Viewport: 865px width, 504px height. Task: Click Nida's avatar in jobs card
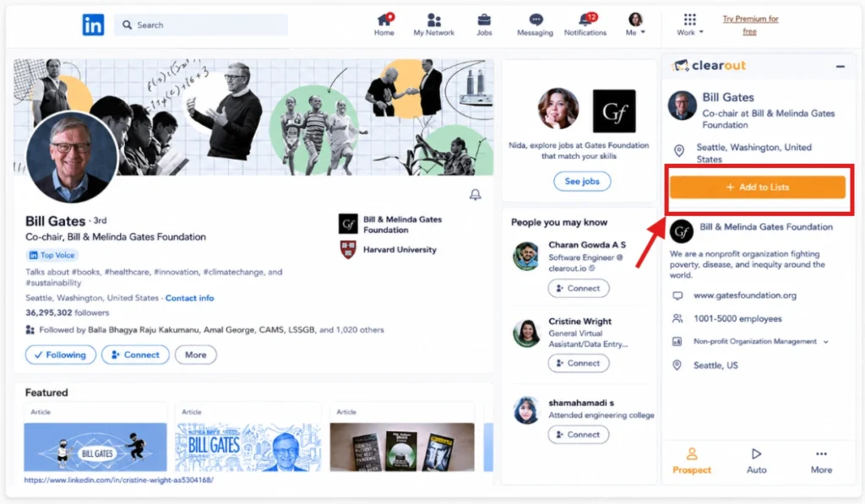tap(558, 109)
